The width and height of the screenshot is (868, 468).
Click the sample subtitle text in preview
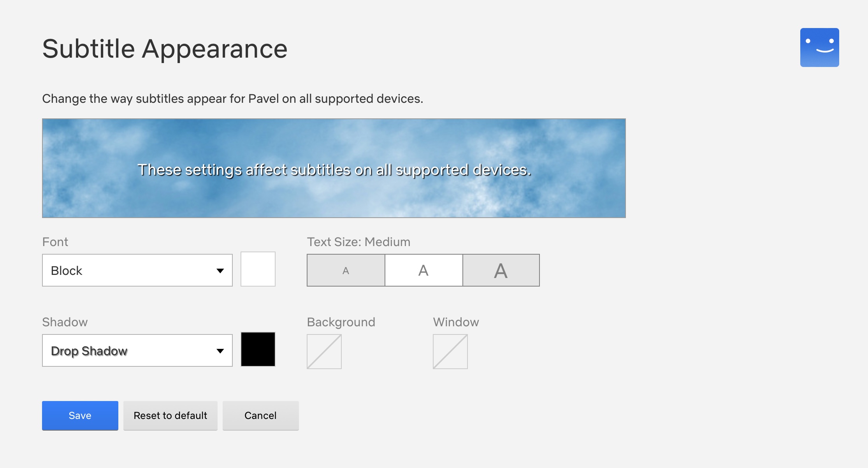(x=334, y=170)
